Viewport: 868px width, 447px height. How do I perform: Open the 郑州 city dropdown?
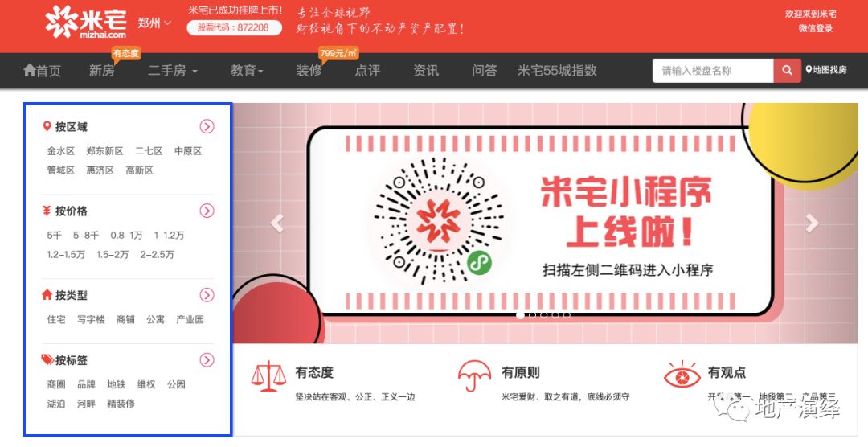pyautogui.click(x=154, y=23)
